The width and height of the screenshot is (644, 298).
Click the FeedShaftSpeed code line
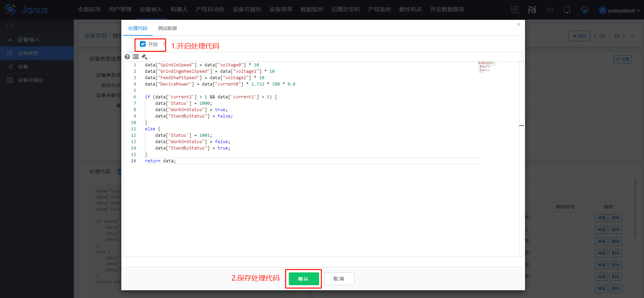coord(205,78)
